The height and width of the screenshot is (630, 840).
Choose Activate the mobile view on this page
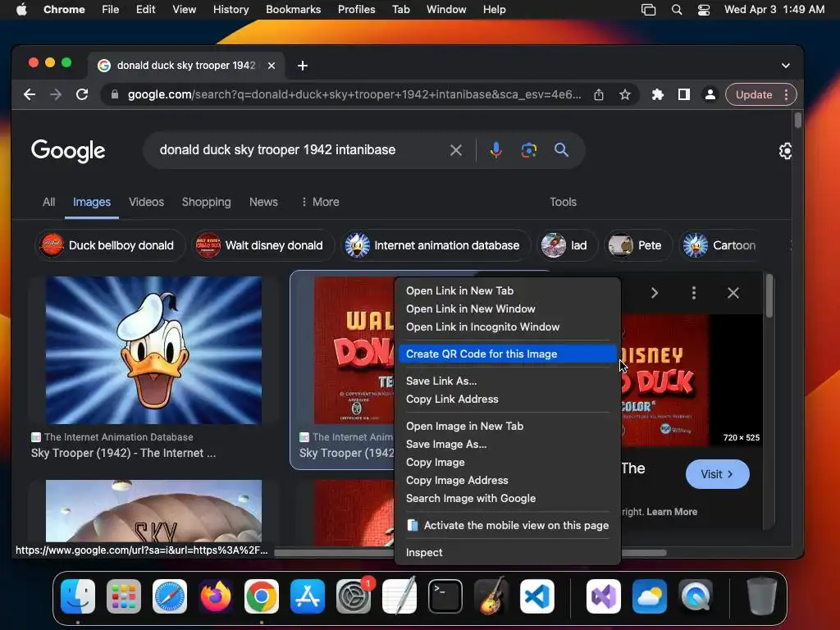click(508, 526)
